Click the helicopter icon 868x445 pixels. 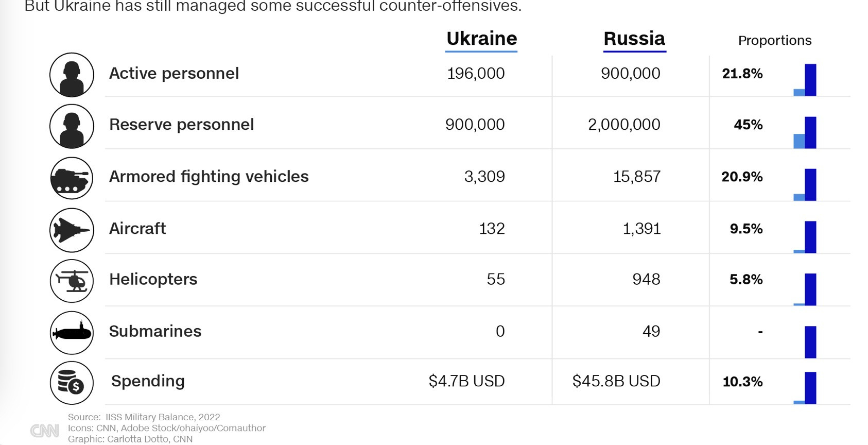(x=72, y=281)
